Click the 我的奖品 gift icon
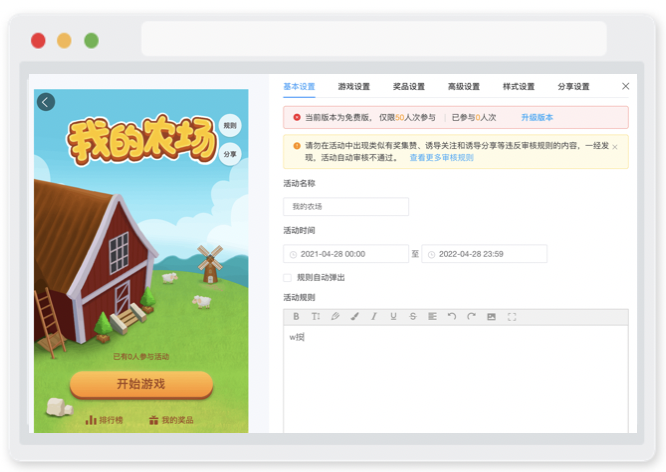Image resolution: width=666 pixels, height=472 pixels. (x=154, y=420)
